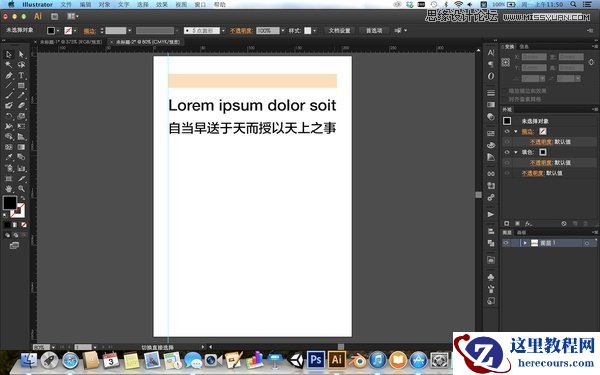
Task: Switch to the second document tab
Action: pyautogui.click(x=146, y=42)
